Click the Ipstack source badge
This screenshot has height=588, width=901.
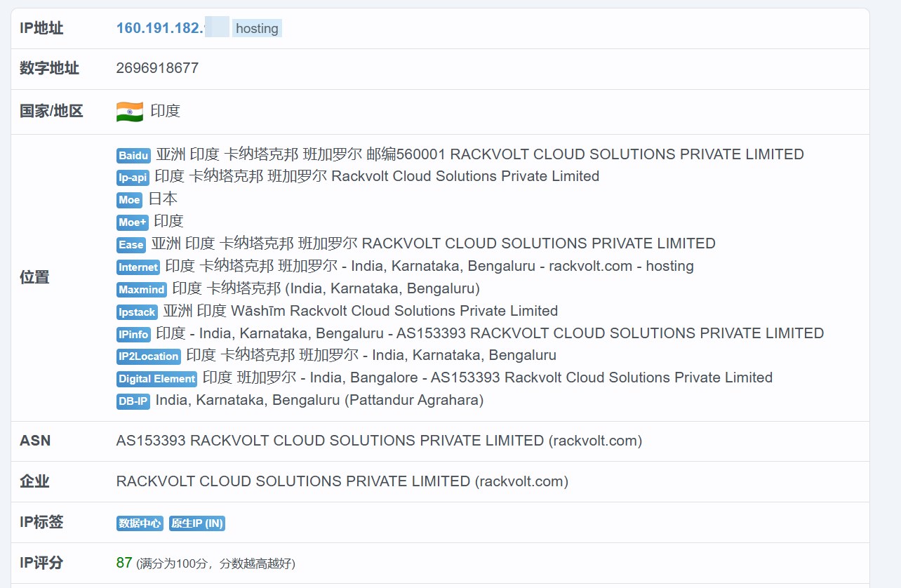click(137, 312)
